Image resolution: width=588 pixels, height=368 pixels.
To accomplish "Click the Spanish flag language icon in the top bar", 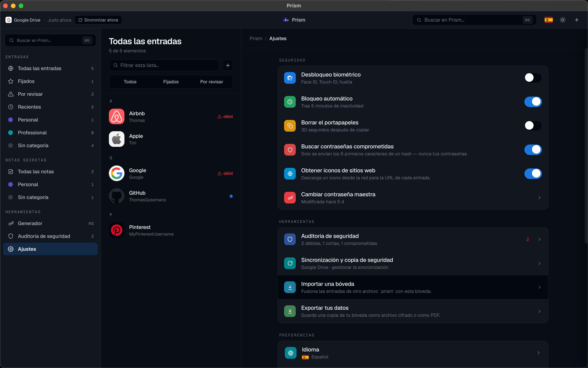I will tap(549, 20).
